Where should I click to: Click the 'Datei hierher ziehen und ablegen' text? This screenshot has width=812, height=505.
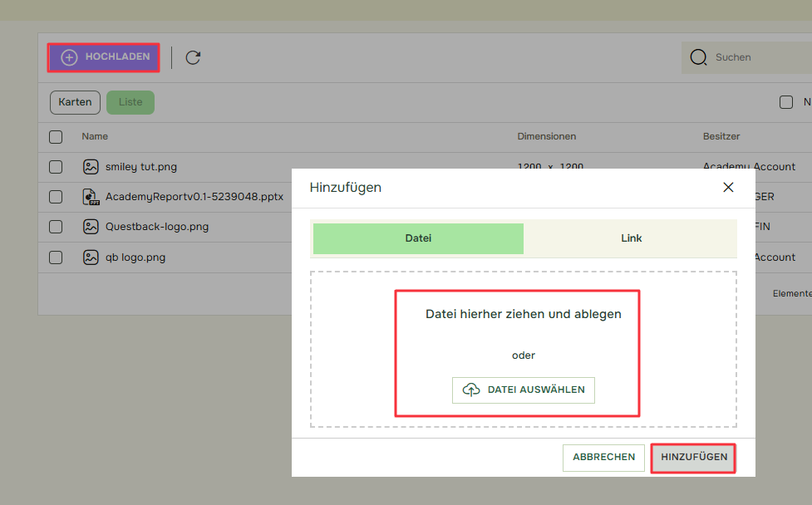[x=524, y=314]
